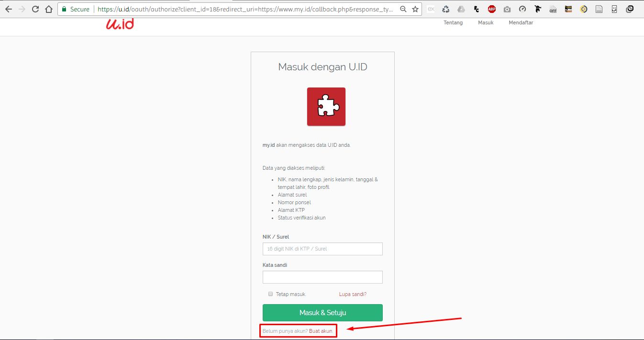Open the smiley face page extension icon
The width and height of the screenshot is (644, 340).
point(614,9)
